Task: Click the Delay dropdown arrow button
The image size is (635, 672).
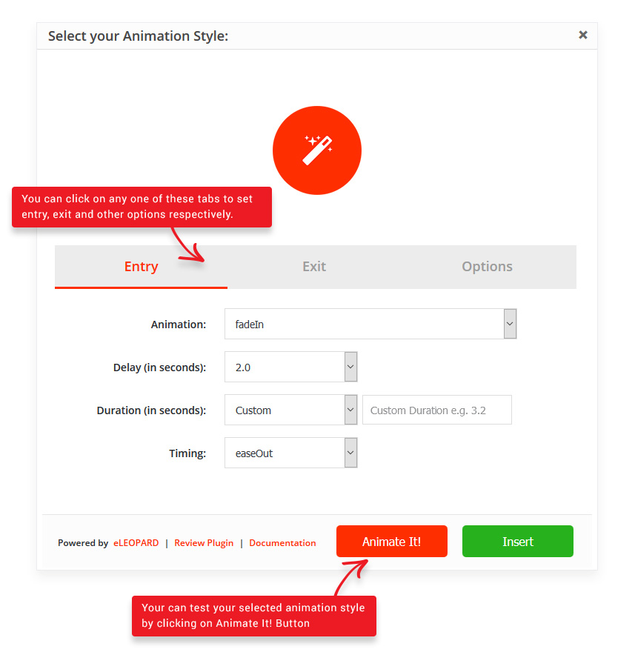Action: (x=351, y=367)
